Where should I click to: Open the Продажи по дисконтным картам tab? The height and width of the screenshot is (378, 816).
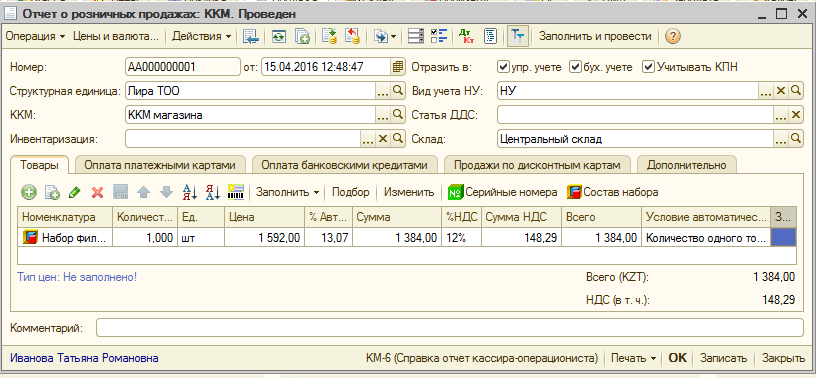537,165
